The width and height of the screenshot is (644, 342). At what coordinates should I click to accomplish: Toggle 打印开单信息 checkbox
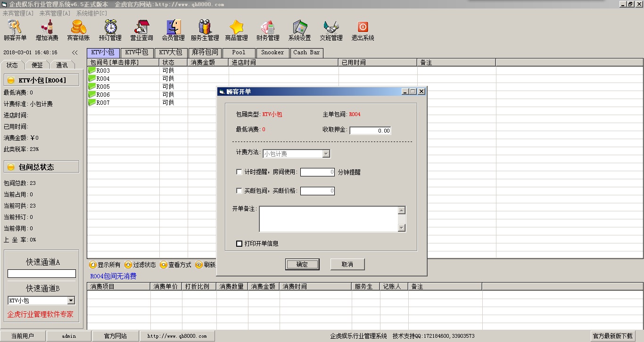click(x=239, y=244)
